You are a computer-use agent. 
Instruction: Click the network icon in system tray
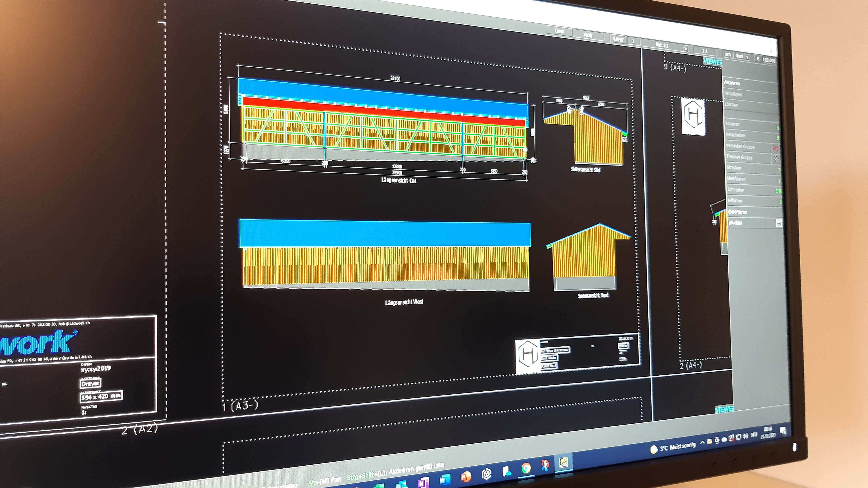click(x=739, y=437)
